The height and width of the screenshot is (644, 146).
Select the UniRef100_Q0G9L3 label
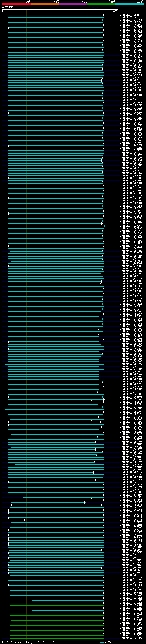point(131,55)
